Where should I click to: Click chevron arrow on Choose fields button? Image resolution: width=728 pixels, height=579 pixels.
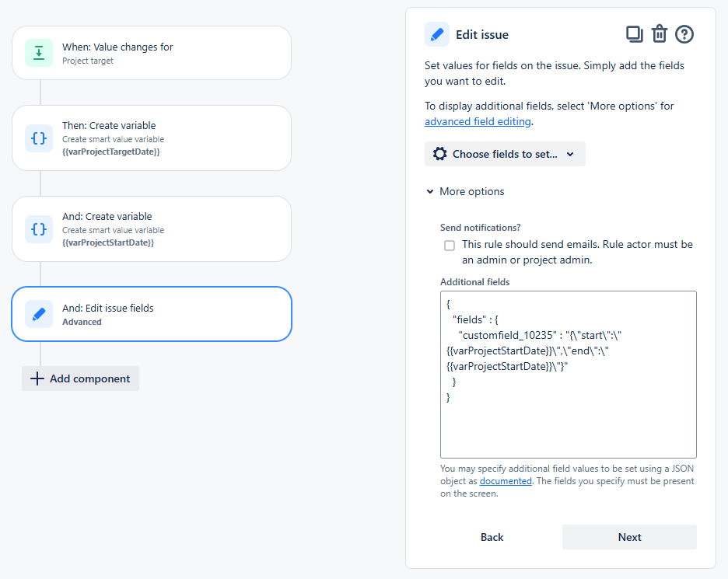tap(570, 154)
